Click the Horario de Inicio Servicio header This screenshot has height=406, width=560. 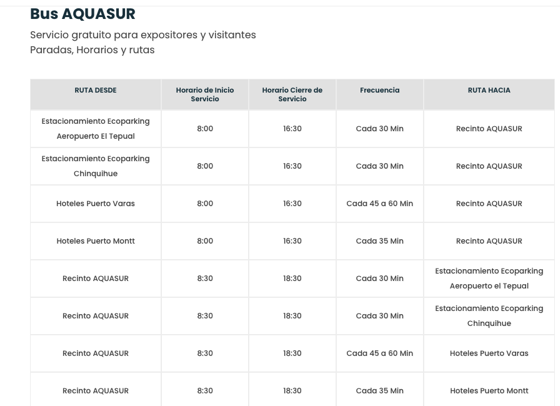tap(205, 95)
